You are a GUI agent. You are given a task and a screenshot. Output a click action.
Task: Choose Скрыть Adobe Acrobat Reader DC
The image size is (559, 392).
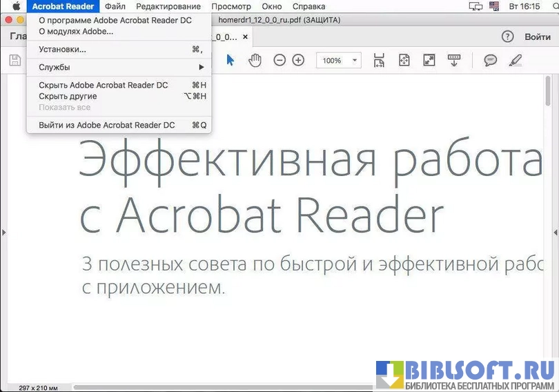104,86
